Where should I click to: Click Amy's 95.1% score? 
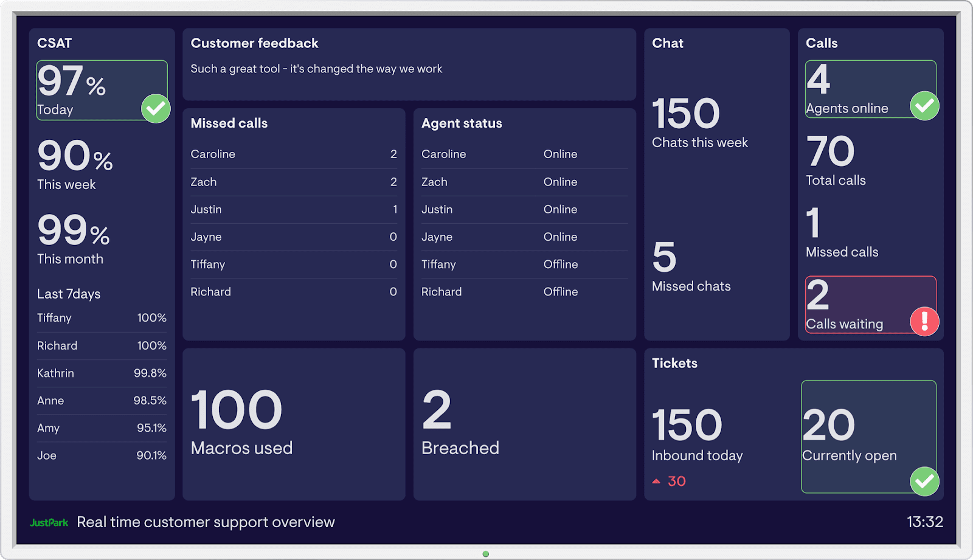click(151, 428)
